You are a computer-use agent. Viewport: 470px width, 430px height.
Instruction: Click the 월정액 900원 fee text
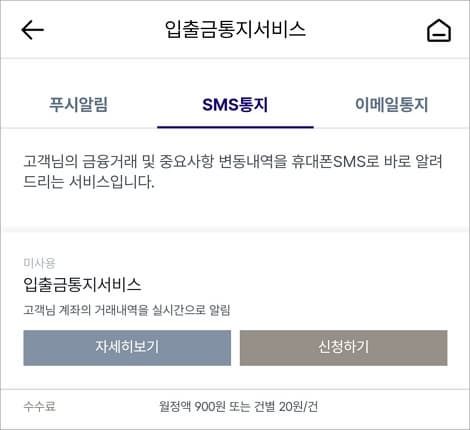coord(192,406)
